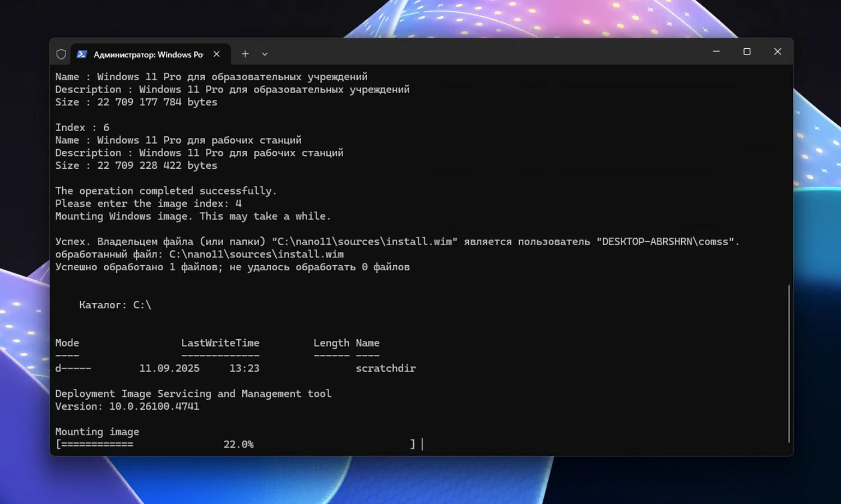This screenshot has width=841, height=504.
Task: Click the 'LastWriteTime' column header
Action: pyautogui.click(x=220, y=343)
